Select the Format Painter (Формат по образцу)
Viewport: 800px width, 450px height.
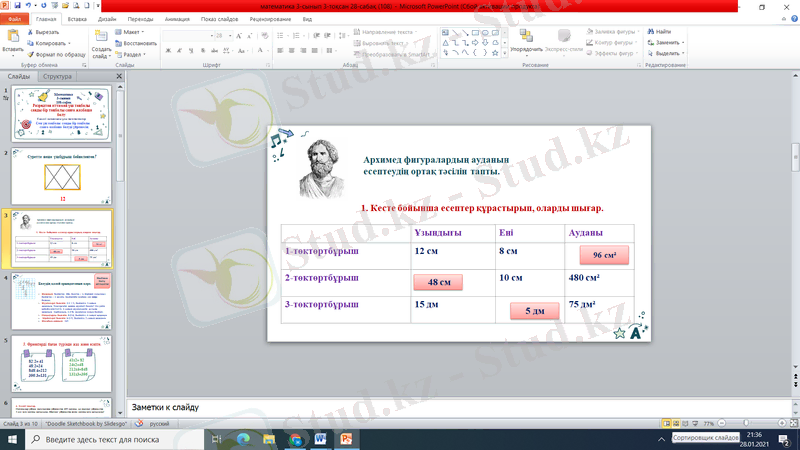(x=32, y=55)
